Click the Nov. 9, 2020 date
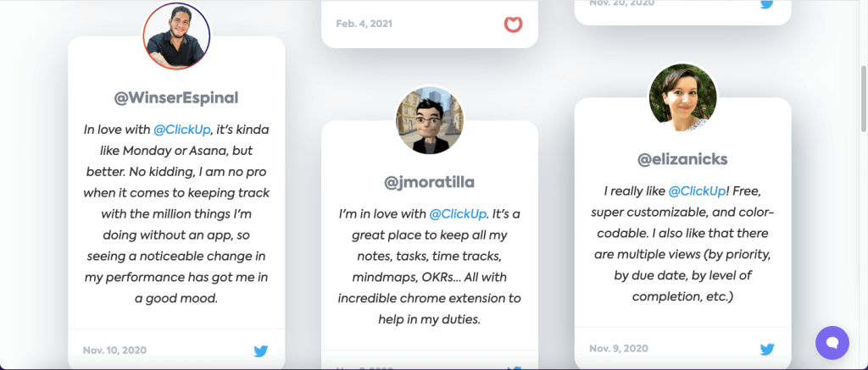The image size is (868, 370). click(619, 348)
